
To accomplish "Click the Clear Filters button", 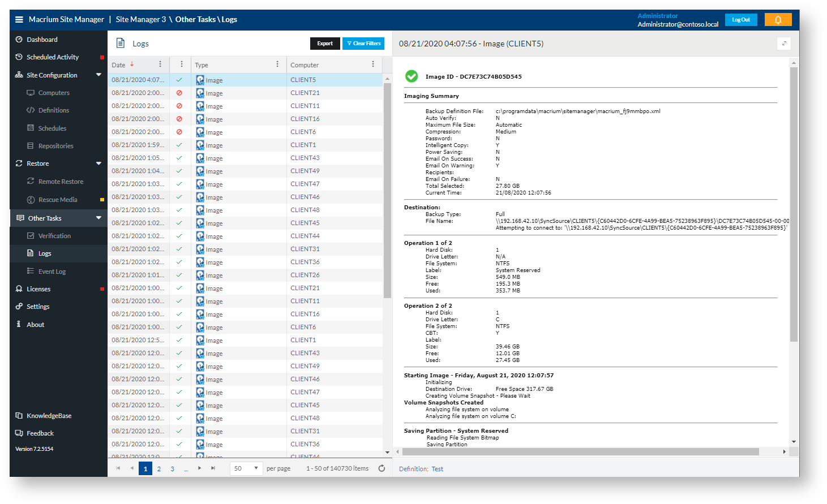I will pyautogui.click(x=363, y=44).
